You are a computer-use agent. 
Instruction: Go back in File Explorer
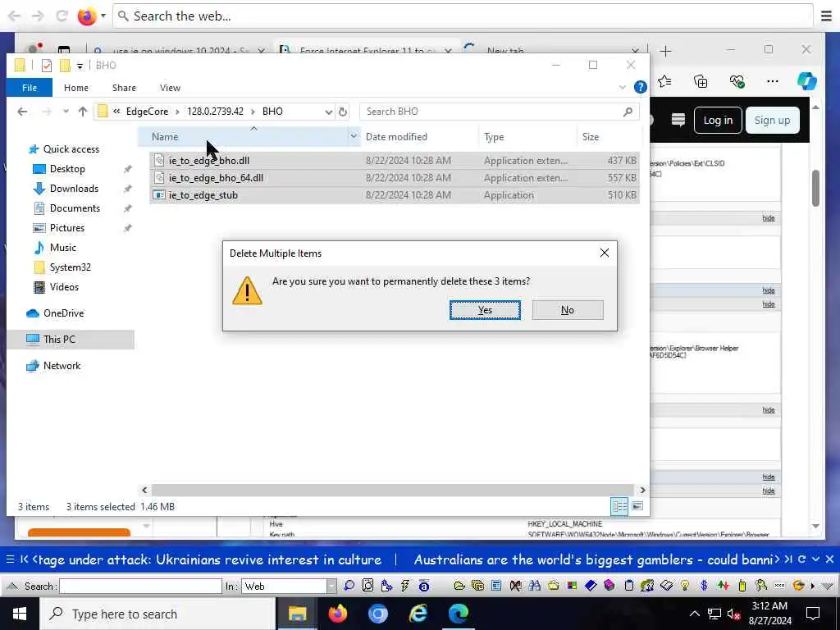pos(22,112)
